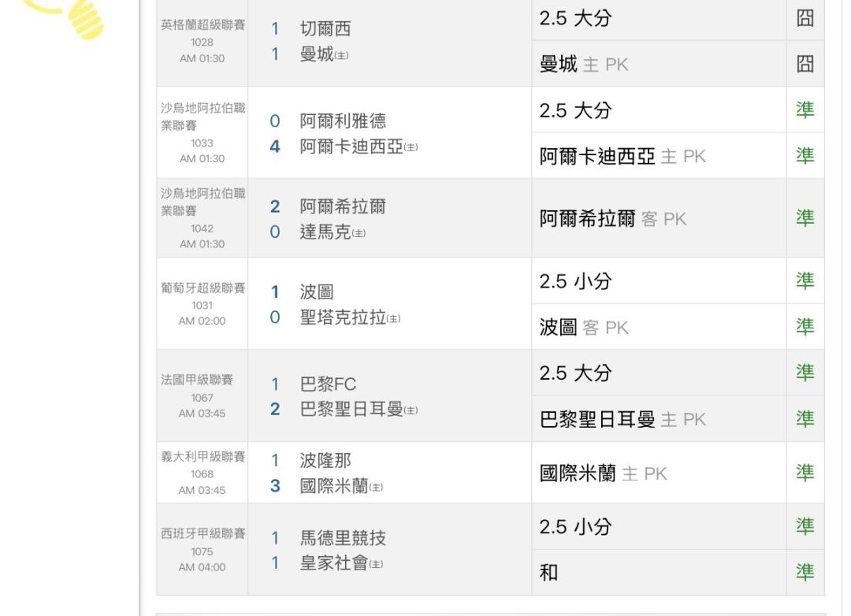Select the 義大利甲級聯賽 league label
This screenshot has height=616, width=851.
(x=203, y=457)
